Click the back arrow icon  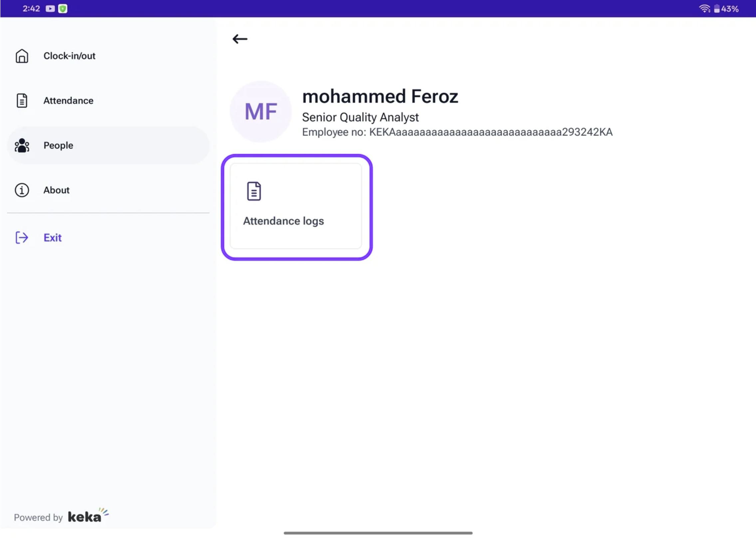point(240,39)
